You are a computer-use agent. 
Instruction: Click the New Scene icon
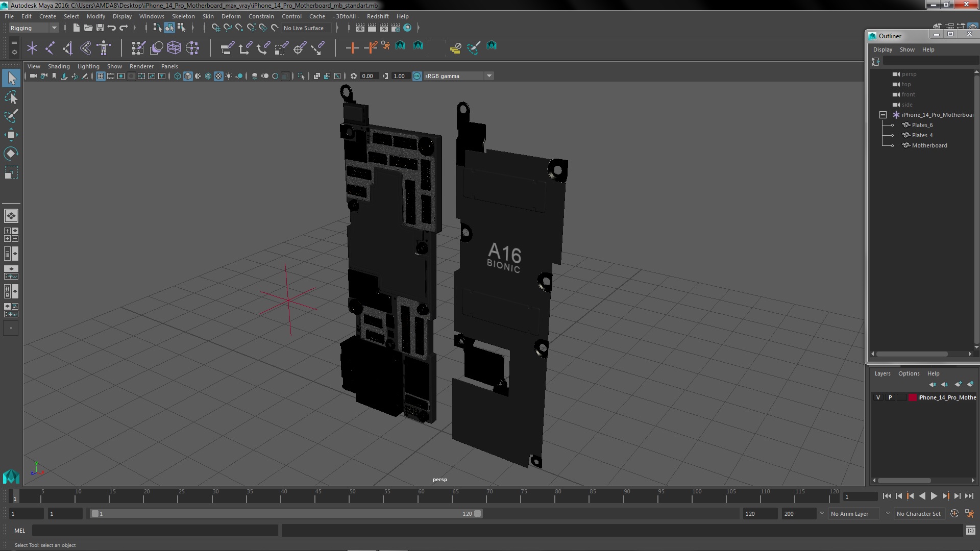pos(76,28)
